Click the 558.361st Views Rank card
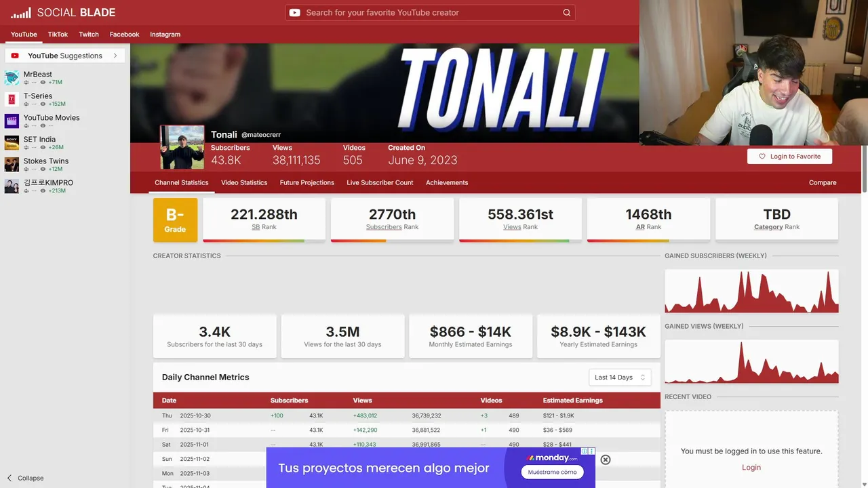The width and height of the screenshot is (868, 488). coord(520,220)
